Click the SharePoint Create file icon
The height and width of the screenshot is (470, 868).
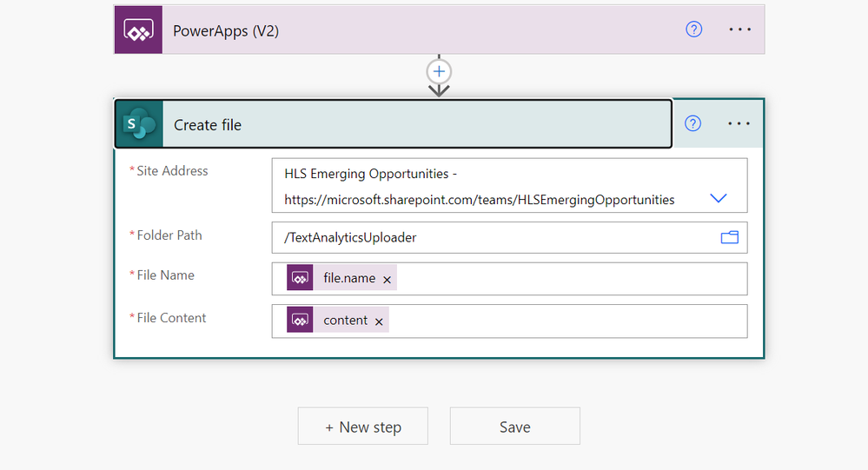(x=139, y=124)
